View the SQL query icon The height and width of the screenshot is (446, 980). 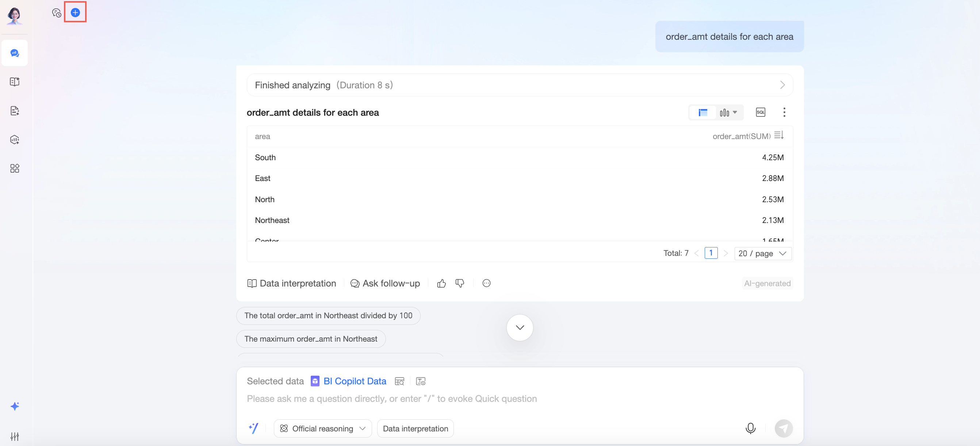pos(760,112)
